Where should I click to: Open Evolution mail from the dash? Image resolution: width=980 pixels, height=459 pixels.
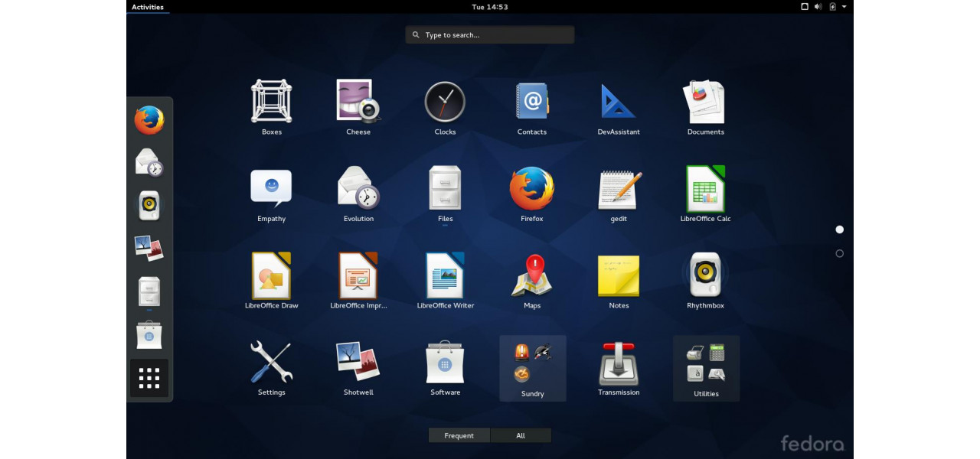tap(149, 163)
